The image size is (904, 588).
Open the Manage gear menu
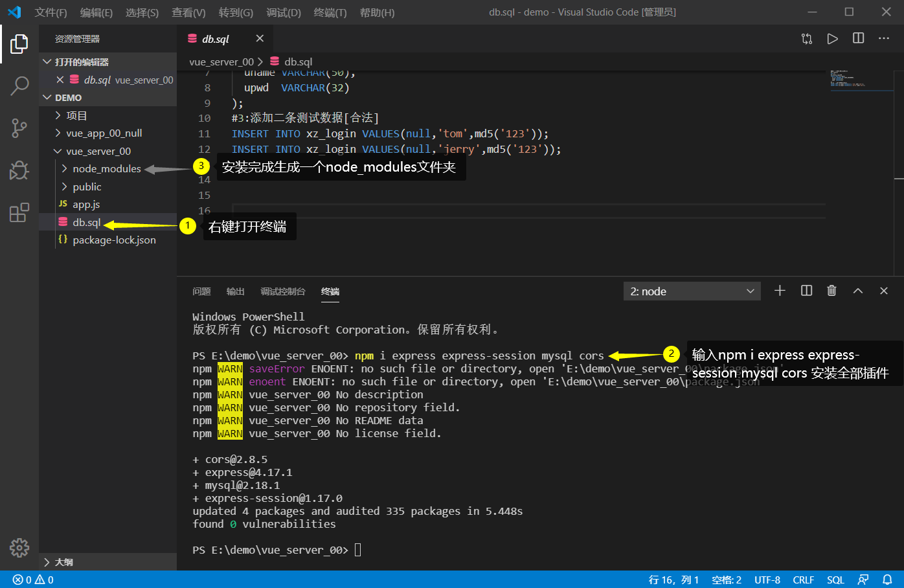point(19,547)
